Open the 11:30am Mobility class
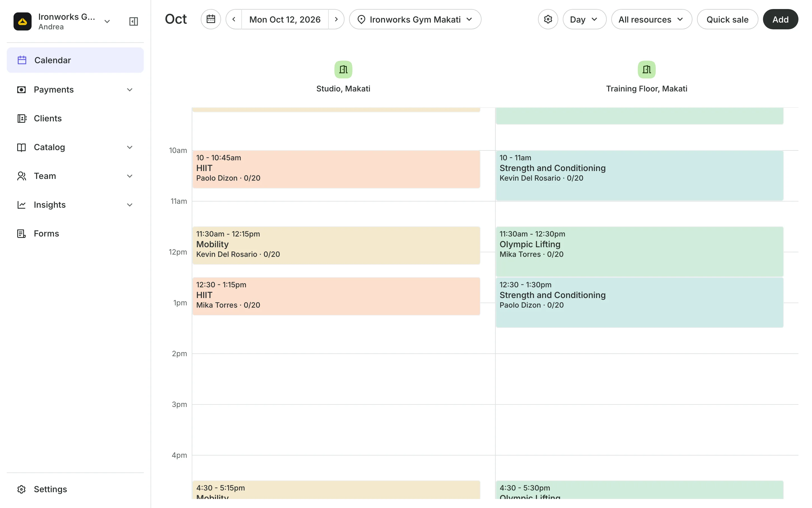The height and width of the screenshot is (508, 812). (336, 246)
